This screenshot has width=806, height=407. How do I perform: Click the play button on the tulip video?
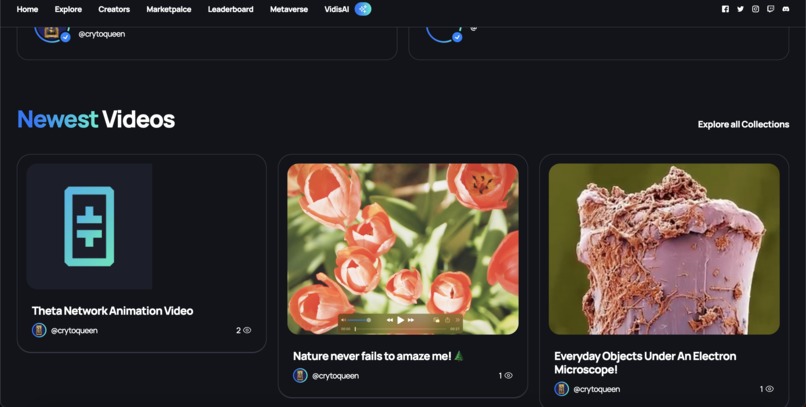pos(400,320)
